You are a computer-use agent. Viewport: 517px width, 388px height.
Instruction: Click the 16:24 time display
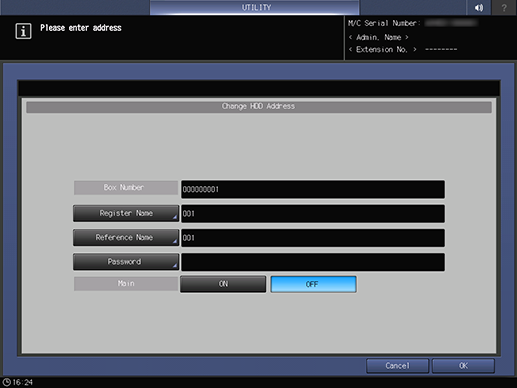click(23, 382)
